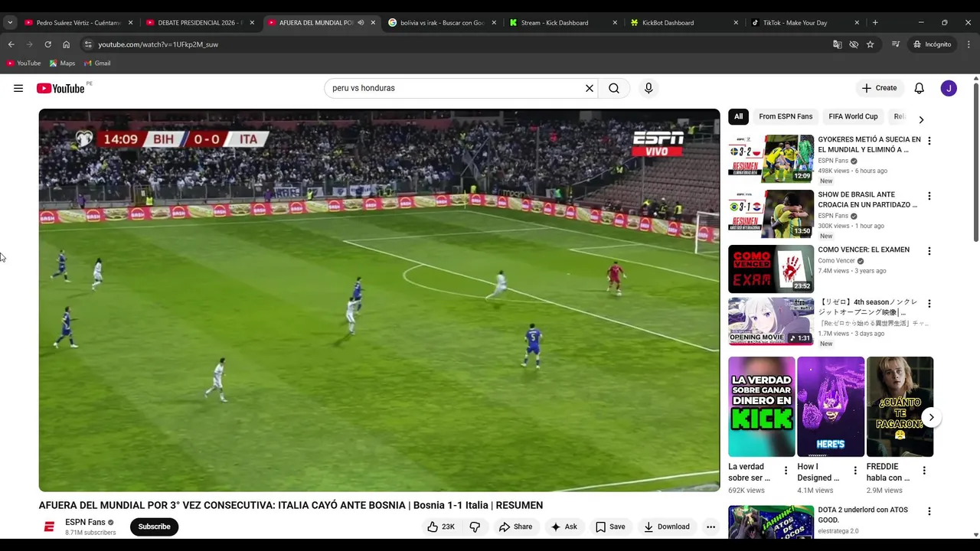This screenshot has width=980, height=551.
Task: Open the YouTube hamburger guide menu
Action: (x=18, y=88)
